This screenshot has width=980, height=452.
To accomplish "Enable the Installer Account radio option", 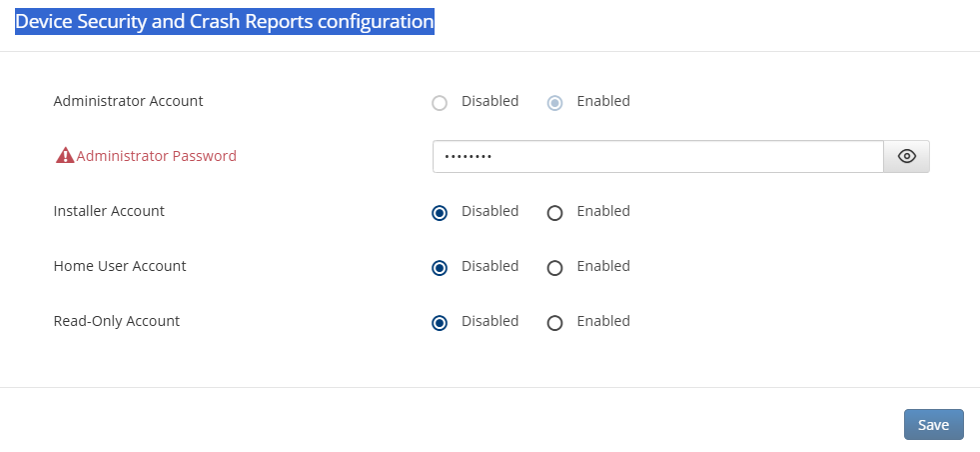I will pyautogui.click(x=555, y=212).
